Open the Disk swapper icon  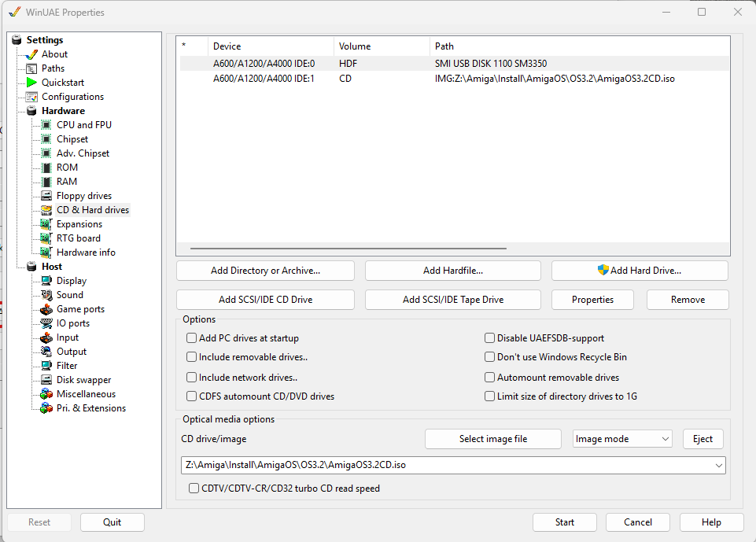46,380
